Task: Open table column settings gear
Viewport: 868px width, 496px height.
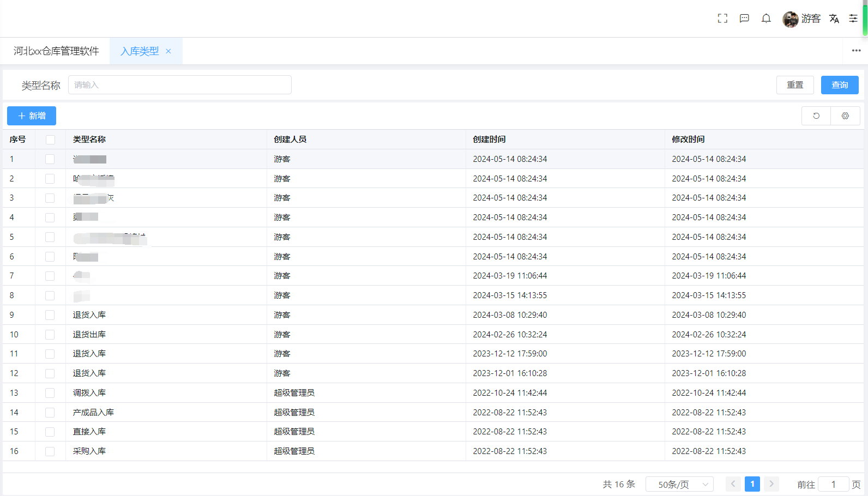Action: [845, 116]
